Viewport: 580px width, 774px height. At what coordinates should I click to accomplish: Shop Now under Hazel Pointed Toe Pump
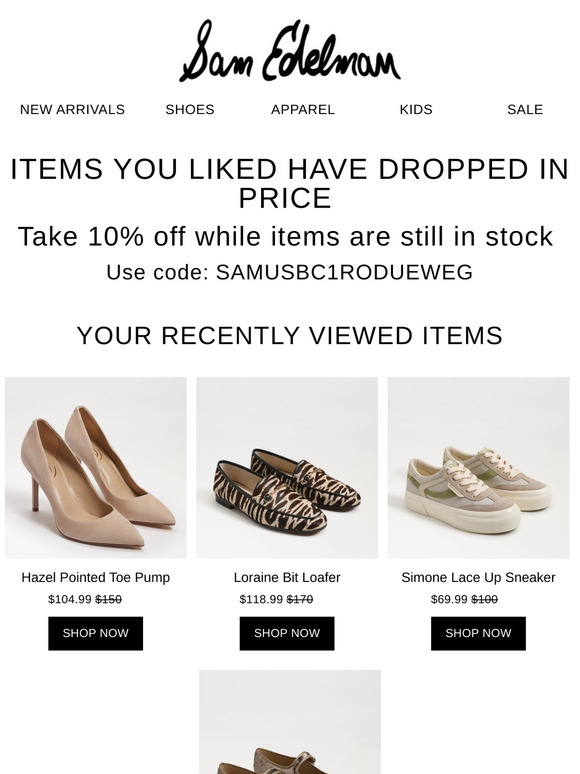(x=96, y=633)
